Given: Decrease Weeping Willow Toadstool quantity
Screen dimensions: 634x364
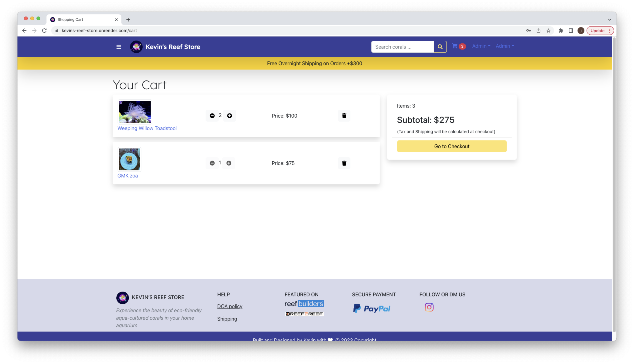Looking at the screenshot, I should [212, 116].
